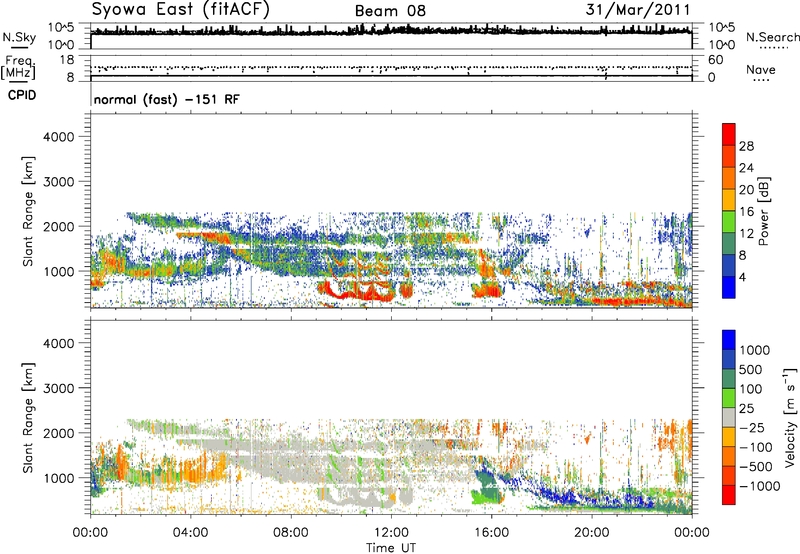
Task: Click "4000" range tick in the velocity panel
Action: point(58,343)
